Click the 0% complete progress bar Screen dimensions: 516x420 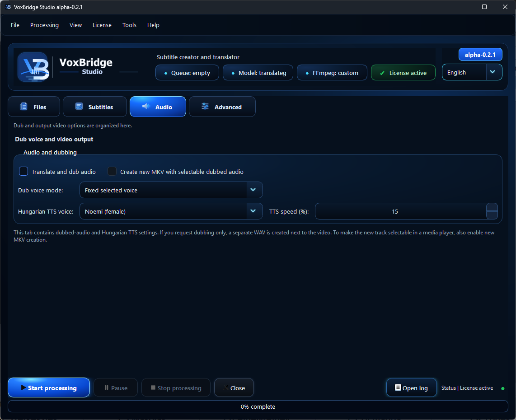click(x=258, y=406)
